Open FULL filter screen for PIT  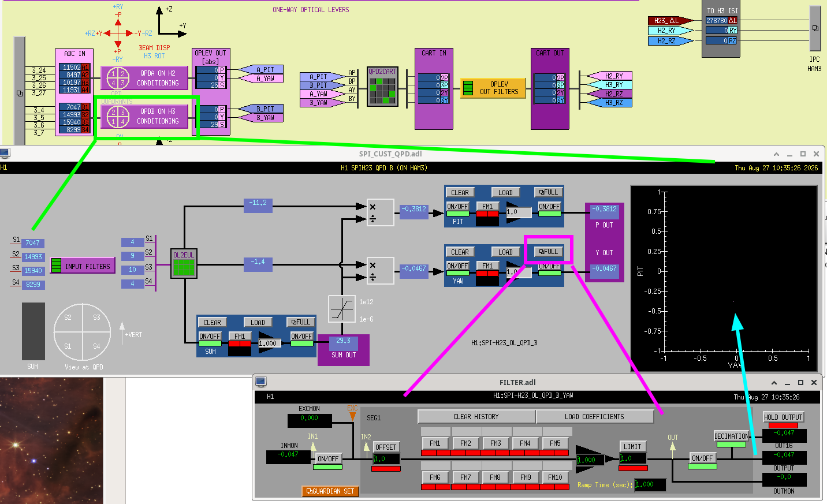[x=549, y=192]
